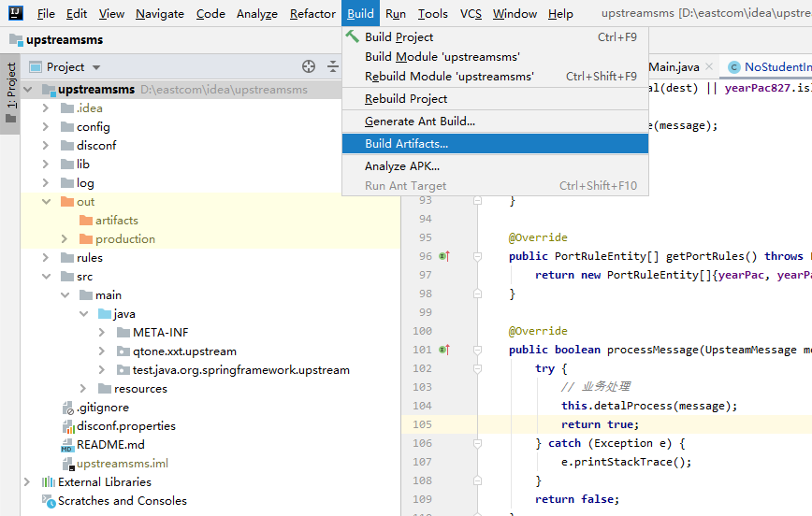Click the qtone.xxt.upstream package icon
812x516 pixels.
tap(123, 351)
